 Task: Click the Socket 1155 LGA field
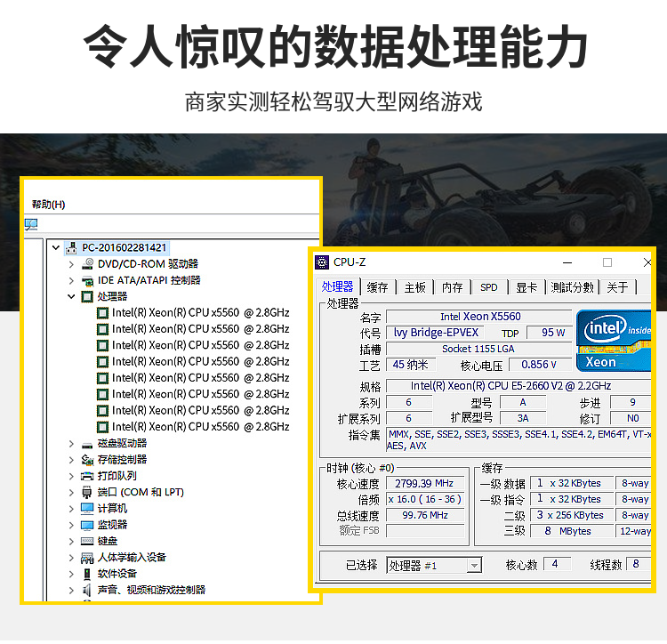(479, 350)
